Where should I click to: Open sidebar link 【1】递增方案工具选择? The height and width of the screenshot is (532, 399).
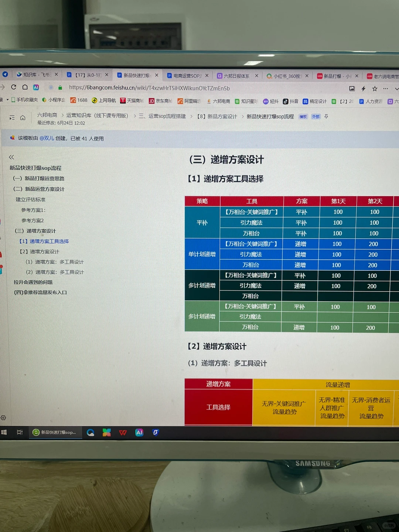click(44, 241)
